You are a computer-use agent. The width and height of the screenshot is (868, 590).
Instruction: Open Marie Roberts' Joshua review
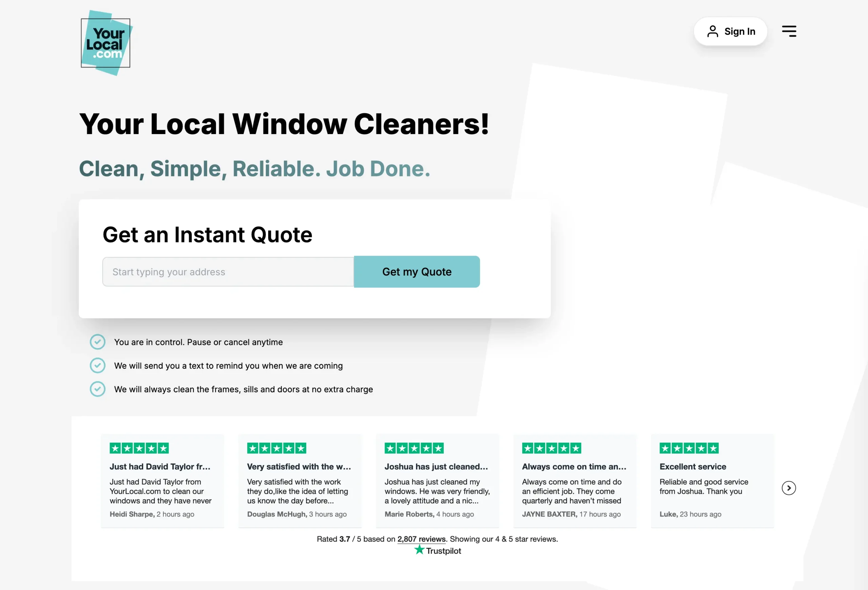436,466
